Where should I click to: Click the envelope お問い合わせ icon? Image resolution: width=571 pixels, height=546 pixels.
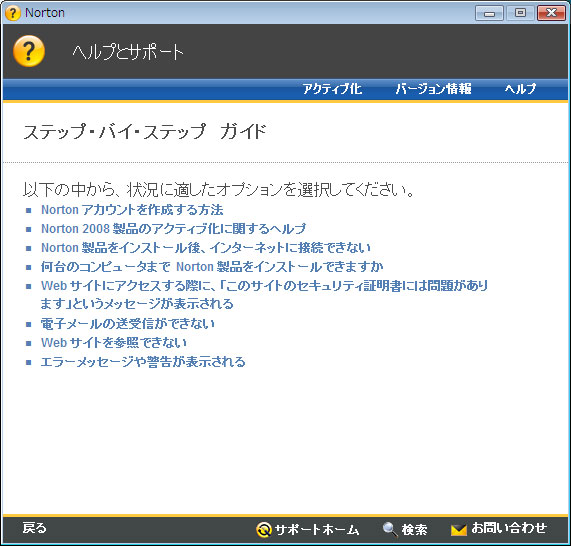click(458, 530)
